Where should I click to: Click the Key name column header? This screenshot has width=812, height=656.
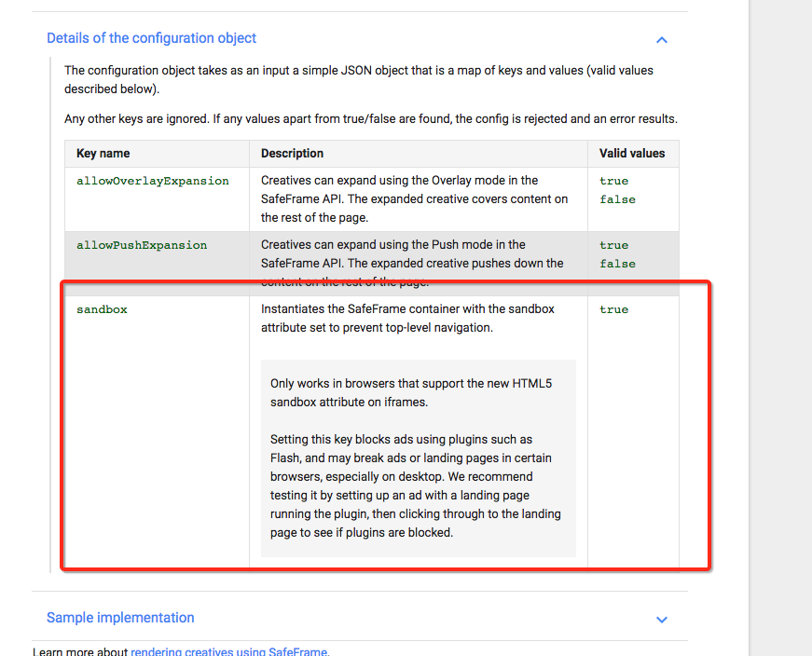(103, 153)
